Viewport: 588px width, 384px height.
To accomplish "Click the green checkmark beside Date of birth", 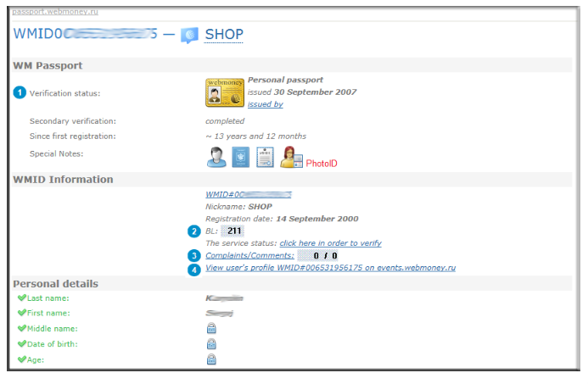I will click(22, 343).
